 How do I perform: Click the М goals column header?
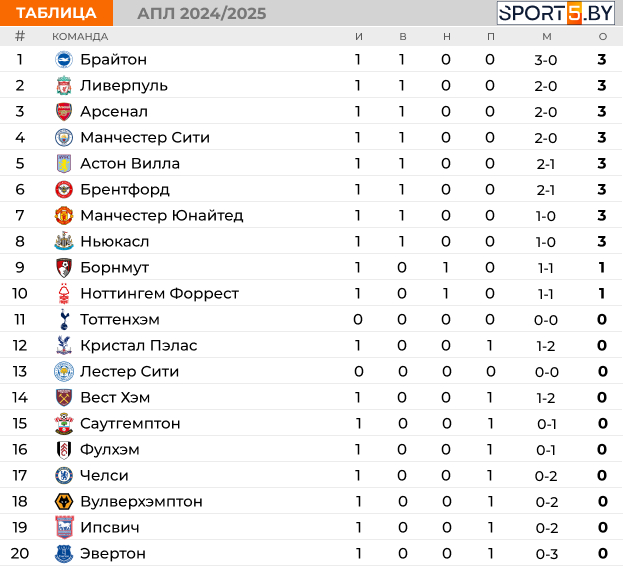[547, 37]
